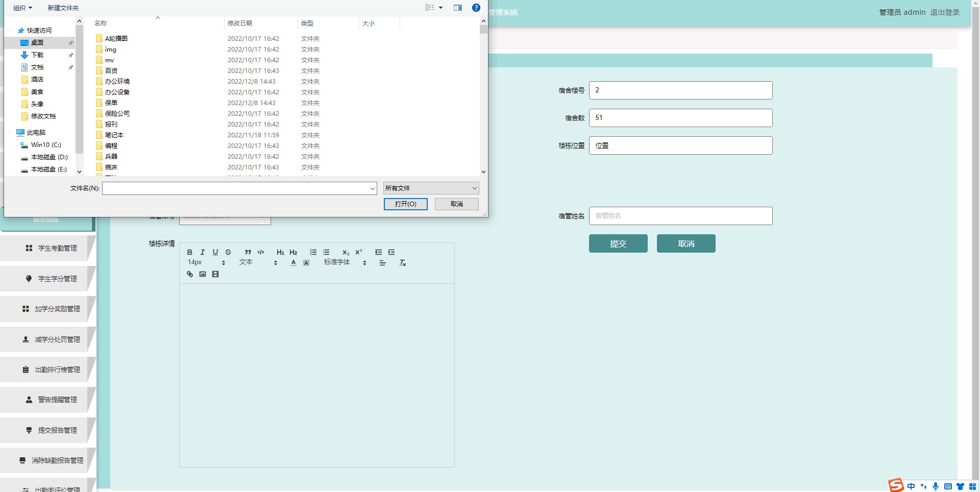Open the 组织 menu in file dialog

22,8
